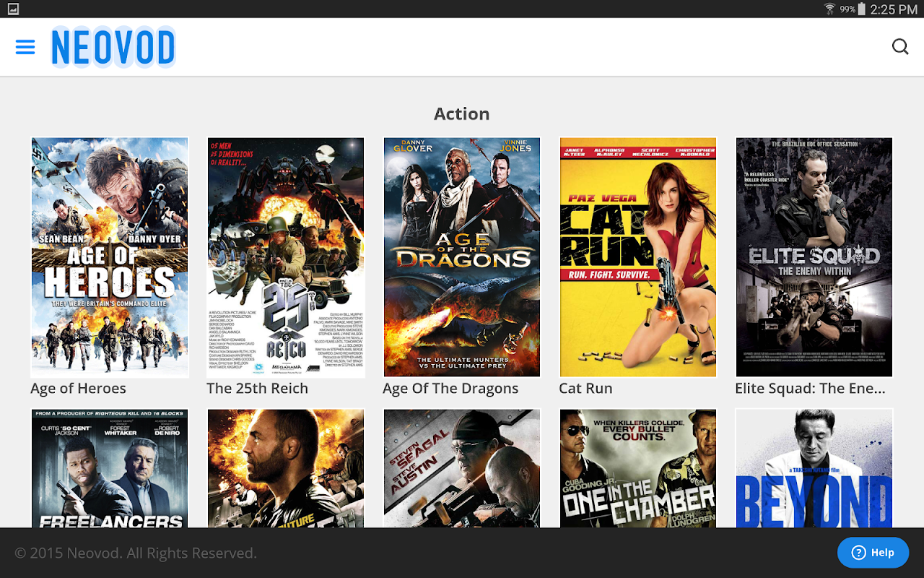This screenshot has width=924, height=578.
Task: Click the 'Elite Squad: The Ene...' title text
Action: pyautogui.click(x=810, y=389)
